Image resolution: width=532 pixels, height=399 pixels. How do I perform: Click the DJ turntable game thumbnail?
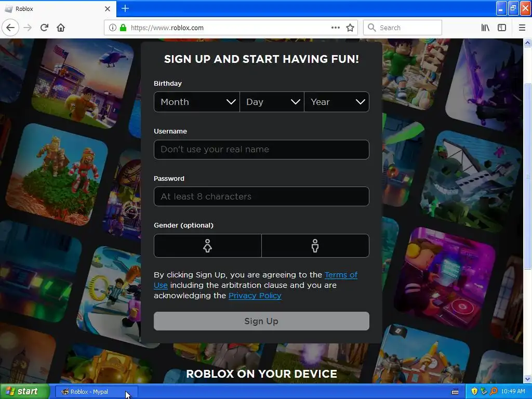coord(444,279)
